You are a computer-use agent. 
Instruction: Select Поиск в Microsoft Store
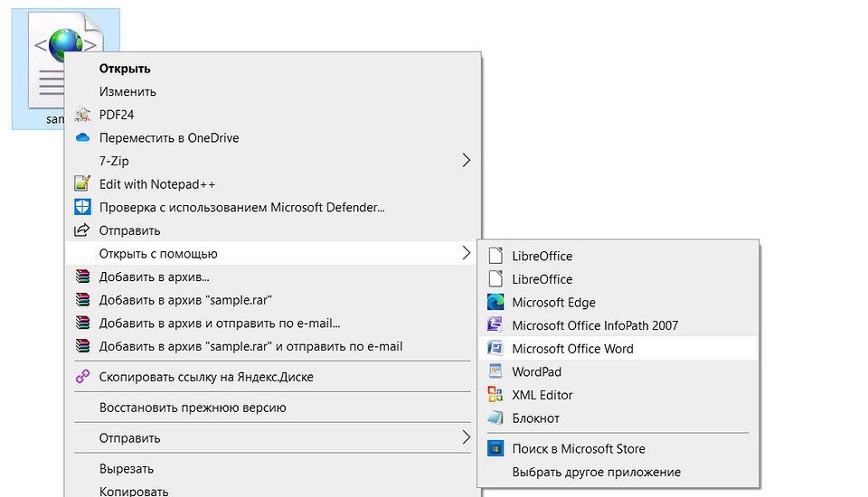click(618, 449)
